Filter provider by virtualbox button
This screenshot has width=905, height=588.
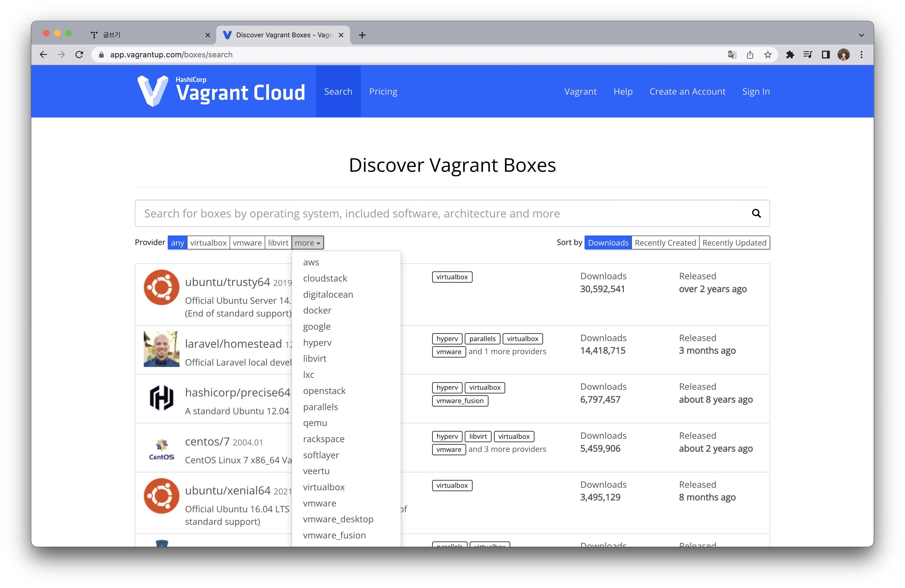coord(208,243)
